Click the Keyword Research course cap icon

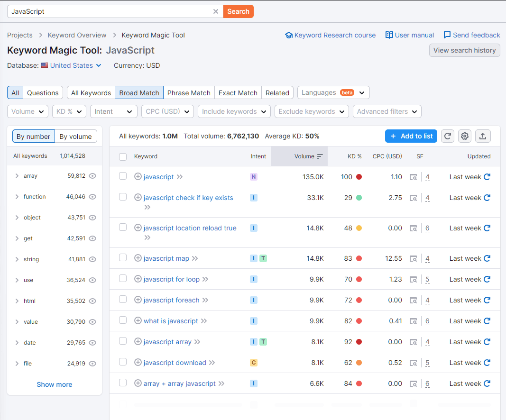click(x=289, y=35)
